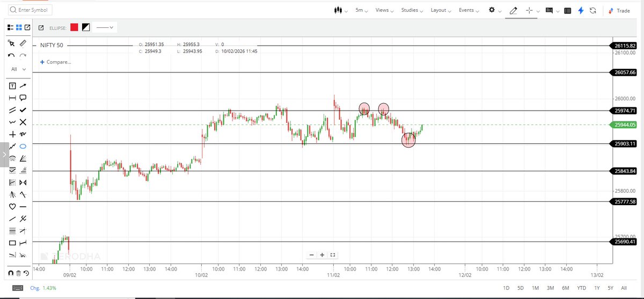Select the Check mark drawing tool
This screenshot has height=299, width=644.
pyautogui.click(x=23, y=110)
